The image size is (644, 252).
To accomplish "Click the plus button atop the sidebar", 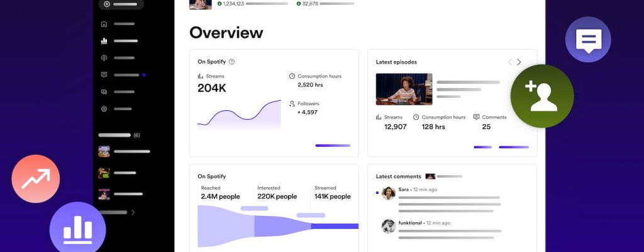I will pyautogui.click(x=107, y=4).
